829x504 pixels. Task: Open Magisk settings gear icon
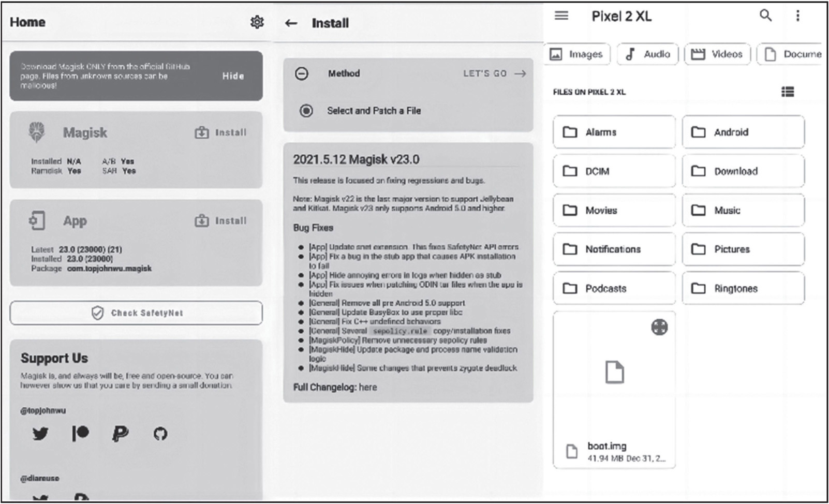(257, 22)
